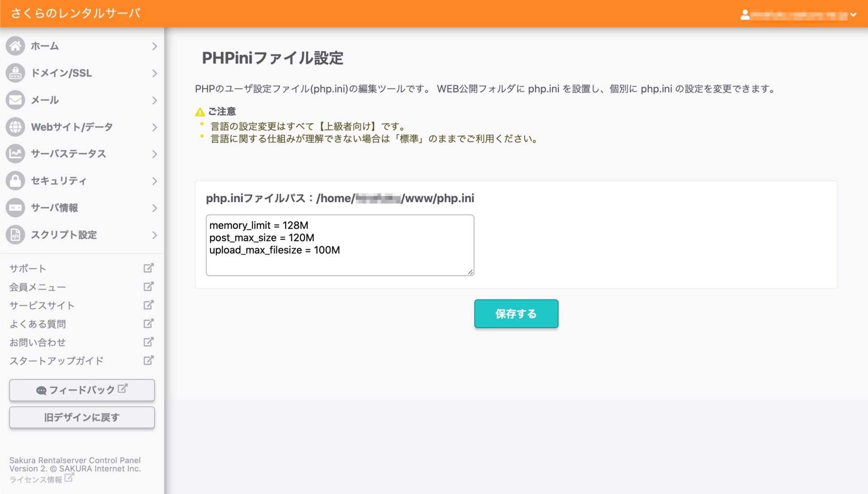
Task: Click inside the php.ini settings textarea
Action: click(x=339, y=244)
